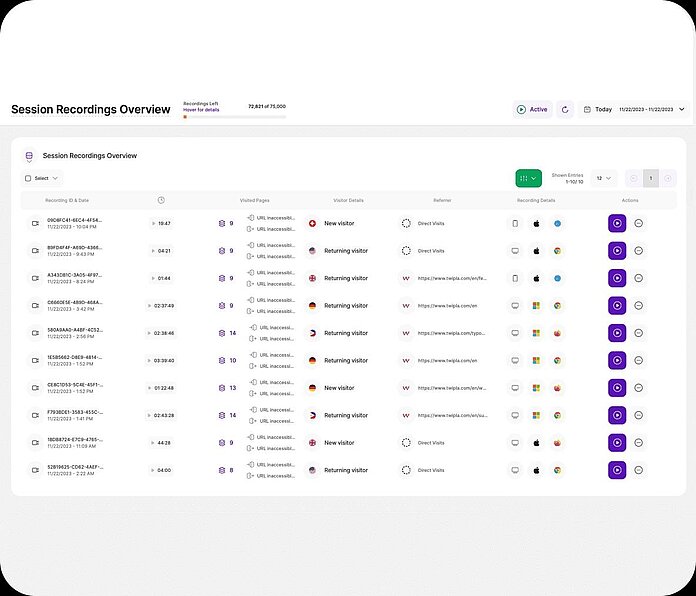Click the purple play button for 52B19625
This screenshot has width=696, height=596.
(x=617, y=470)
